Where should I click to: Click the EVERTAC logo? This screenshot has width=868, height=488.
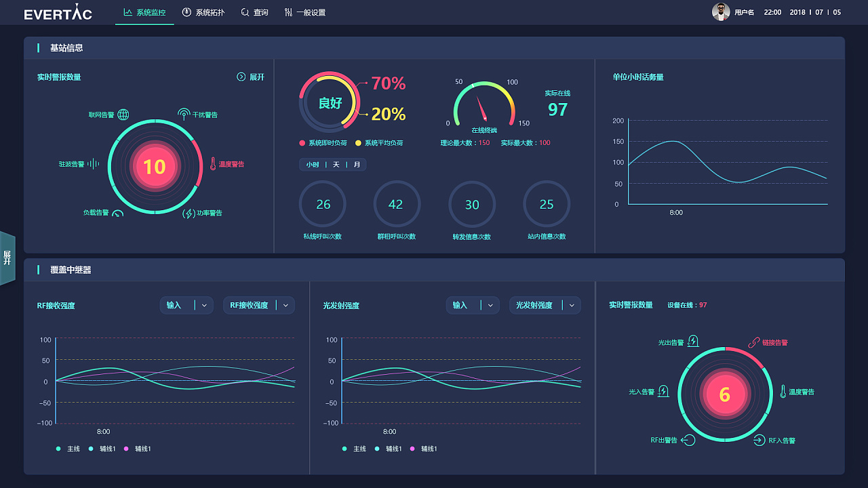click(58, 13)
